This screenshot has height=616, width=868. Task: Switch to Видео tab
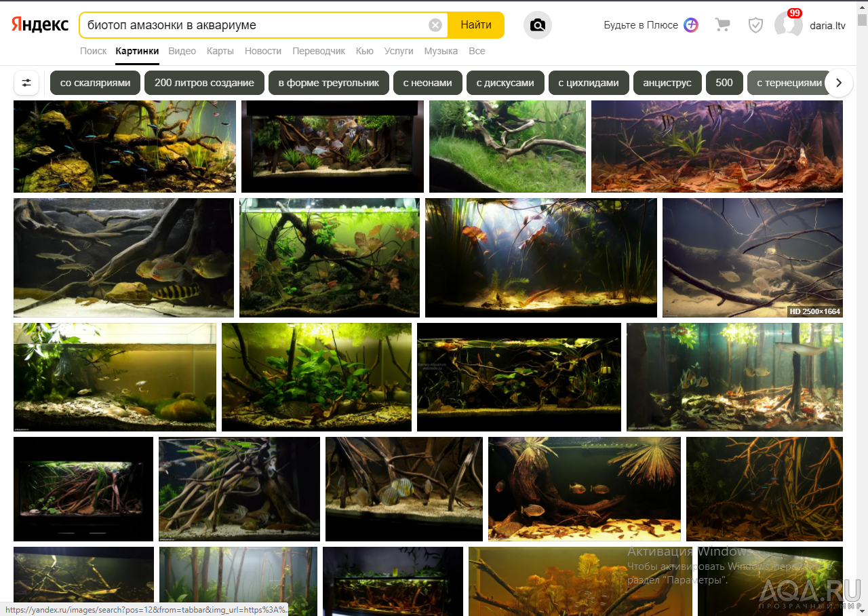(182, 51)
